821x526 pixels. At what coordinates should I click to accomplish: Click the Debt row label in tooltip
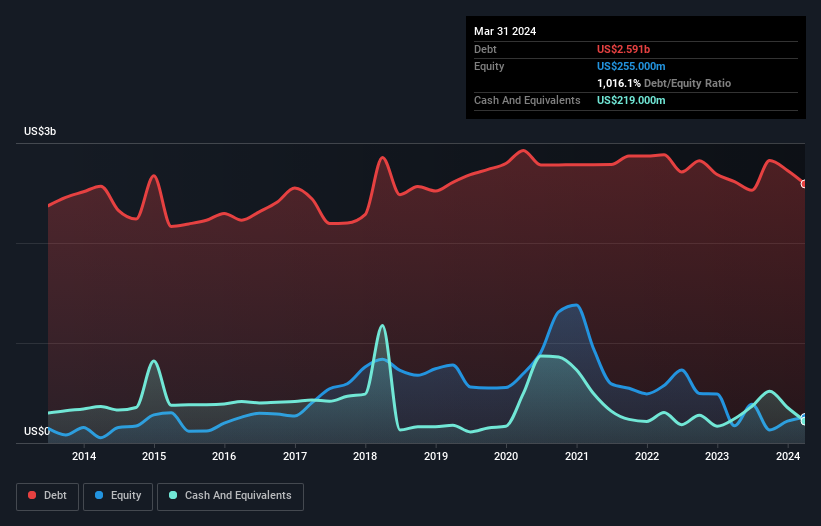click(485, 49)
